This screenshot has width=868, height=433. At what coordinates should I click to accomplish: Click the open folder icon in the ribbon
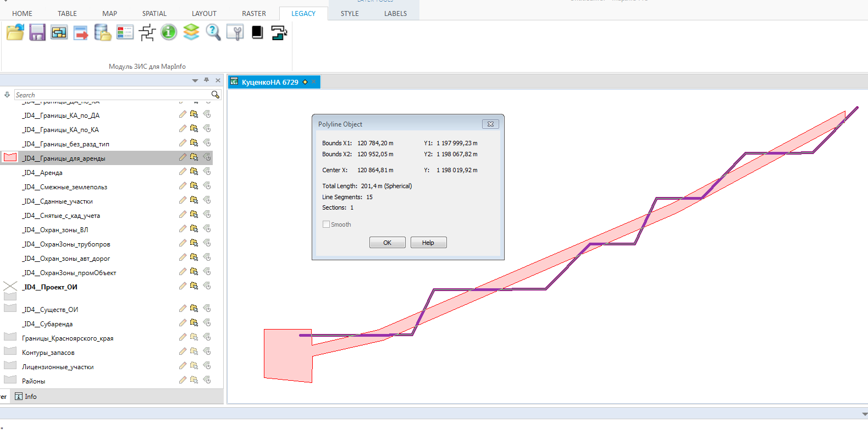tap(15, 32)
